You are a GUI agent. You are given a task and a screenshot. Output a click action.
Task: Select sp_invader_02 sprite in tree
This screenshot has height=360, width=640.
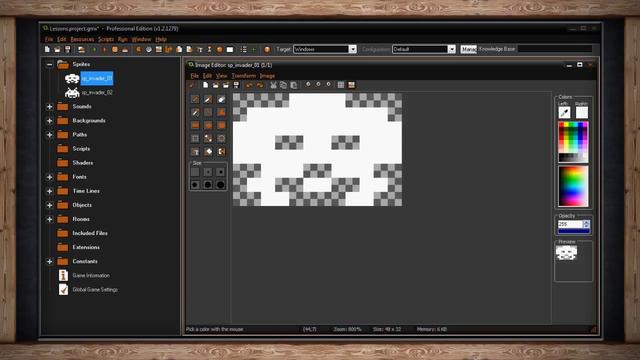97,93
